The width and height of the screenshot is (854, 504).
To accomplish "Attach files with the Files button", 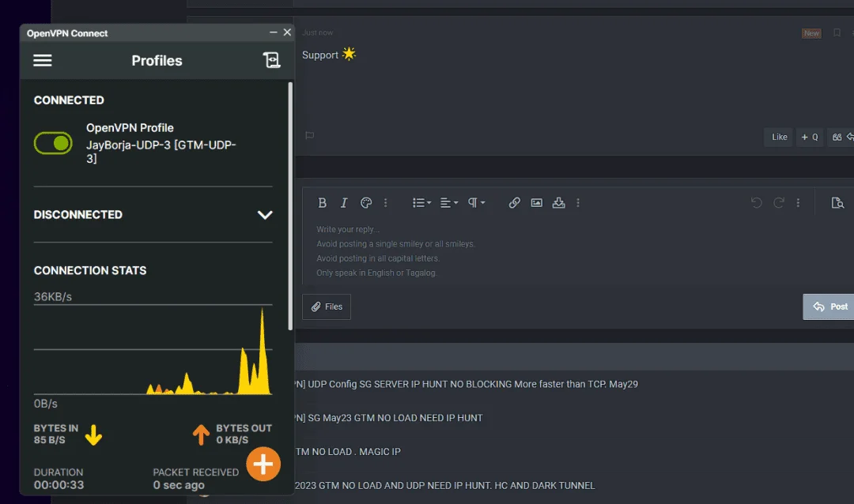I will point(327,307).
